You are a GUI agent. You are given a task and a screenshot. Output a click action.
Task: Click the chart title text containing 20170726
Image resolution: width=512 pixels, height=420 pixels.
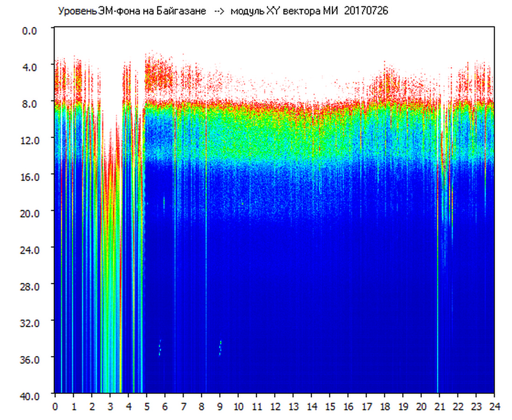pos(223,11)
